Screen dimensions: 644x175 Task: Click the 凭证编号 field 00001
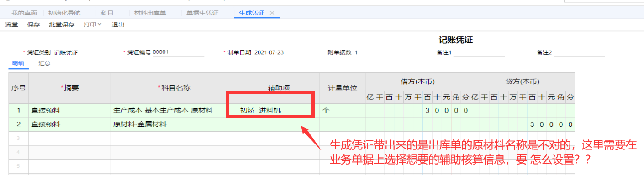click(178, 52)
